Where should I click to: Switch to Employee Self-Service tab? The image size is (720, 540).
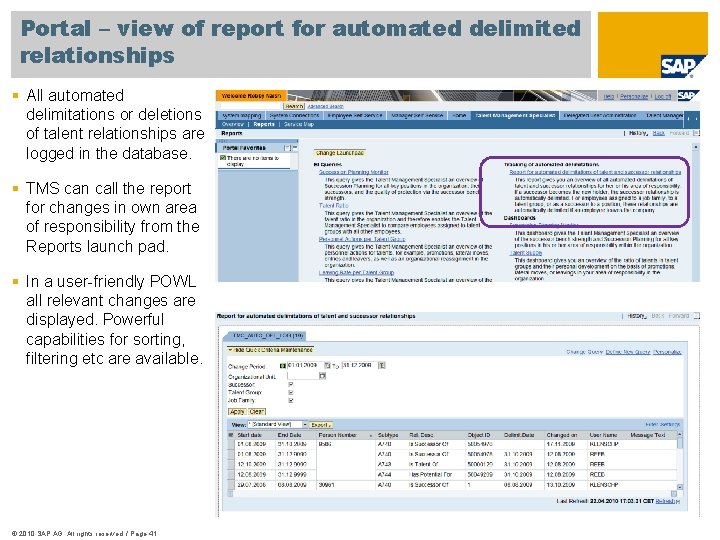[x=354, y=115]
